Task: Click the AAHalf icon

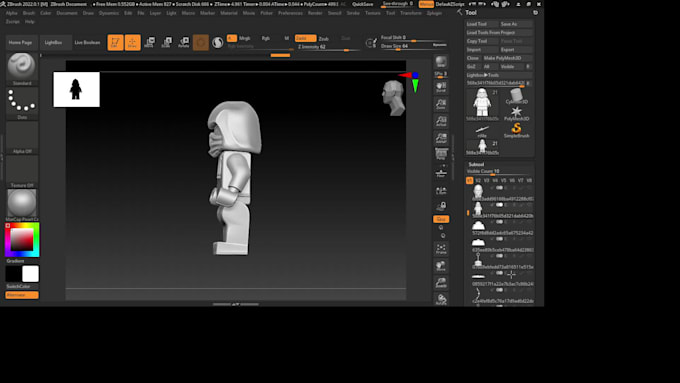Action: [x=441, y=138]
